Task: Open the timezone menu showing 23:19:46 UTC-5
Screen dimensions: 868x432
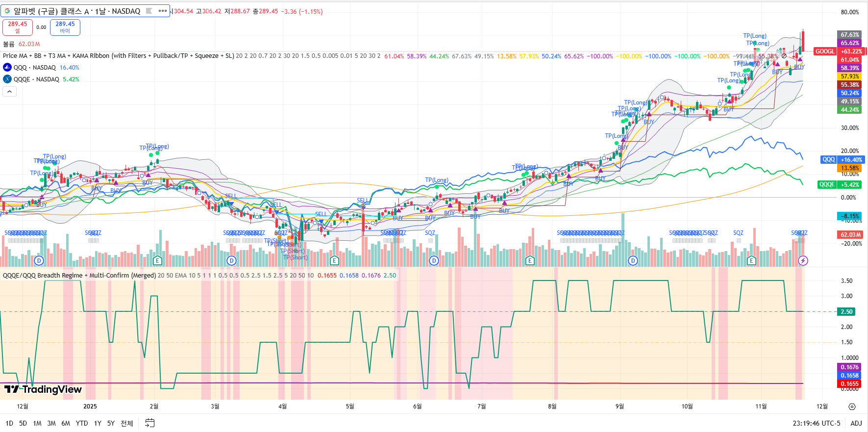Action: click(x=817, y=423)
